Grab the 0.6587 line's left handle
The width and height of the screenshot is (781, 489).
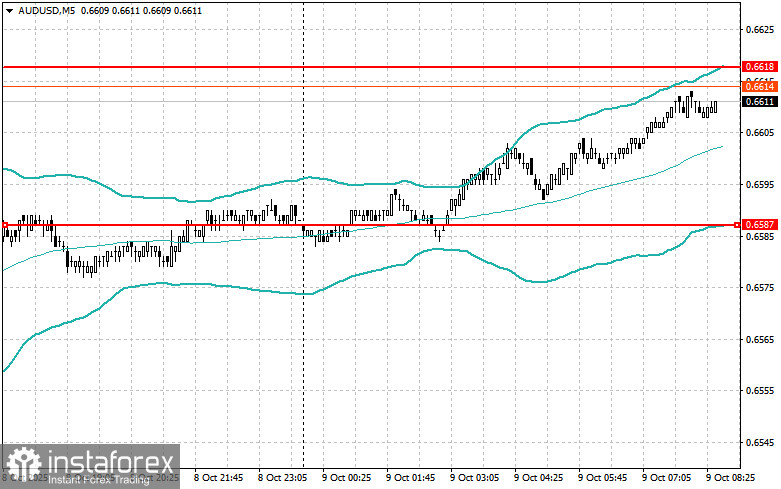pos(4,225)
